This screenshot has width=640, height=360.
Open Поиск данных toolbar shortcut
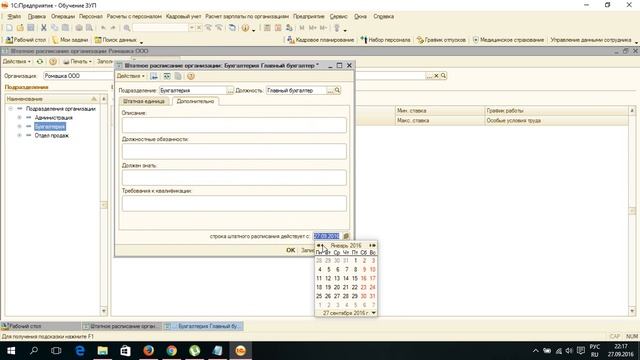click(x=116, y=40)
